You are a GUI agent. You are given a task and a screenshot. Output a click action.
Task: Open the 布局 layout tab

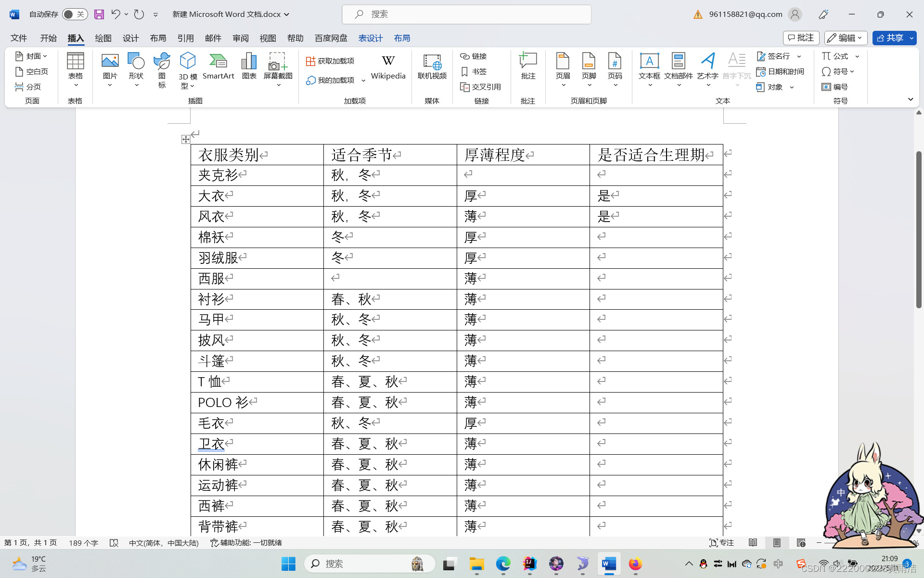(158, 38)
